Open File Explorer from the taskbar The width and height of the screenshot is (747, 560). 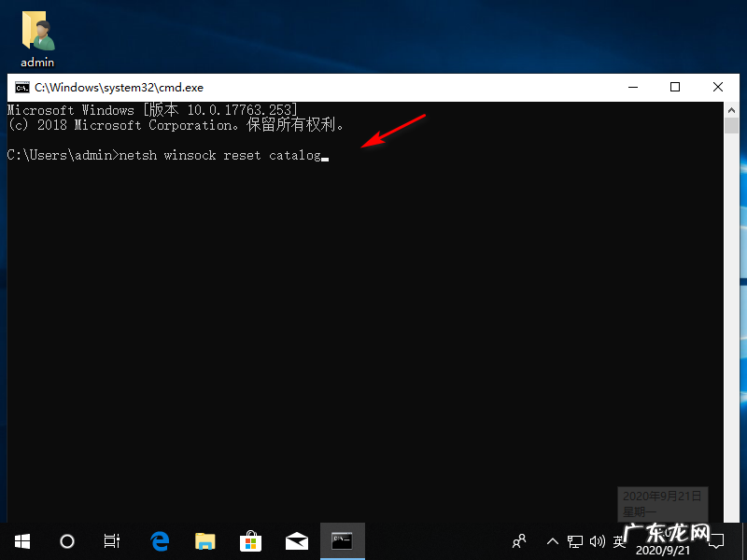[204, 541]
